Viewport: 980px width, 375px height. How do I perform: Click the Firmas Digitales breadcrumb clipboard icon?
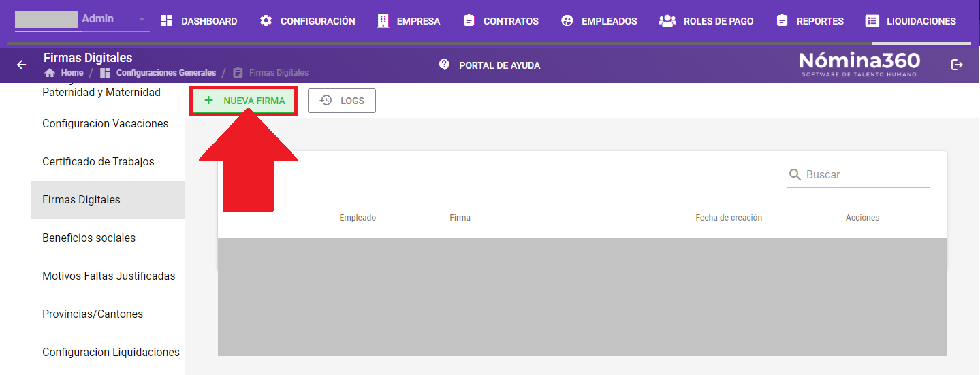[x=238, y=73]
